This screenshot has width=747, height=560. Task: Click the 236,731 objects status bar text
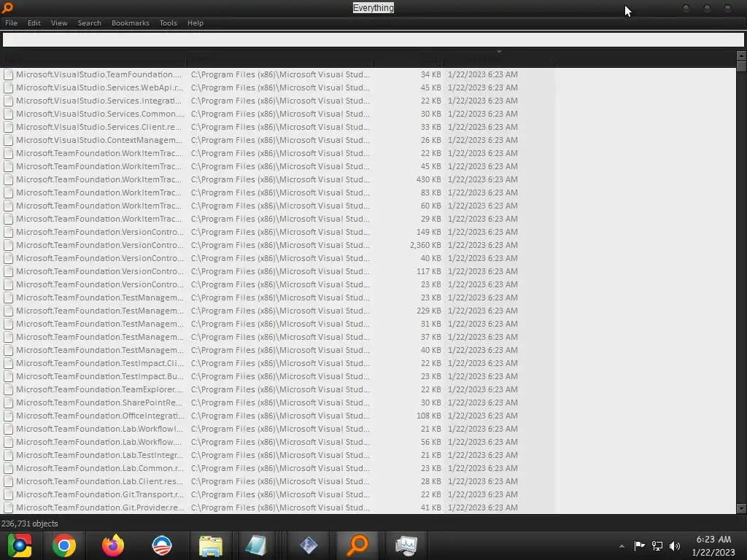pos(29,524)
